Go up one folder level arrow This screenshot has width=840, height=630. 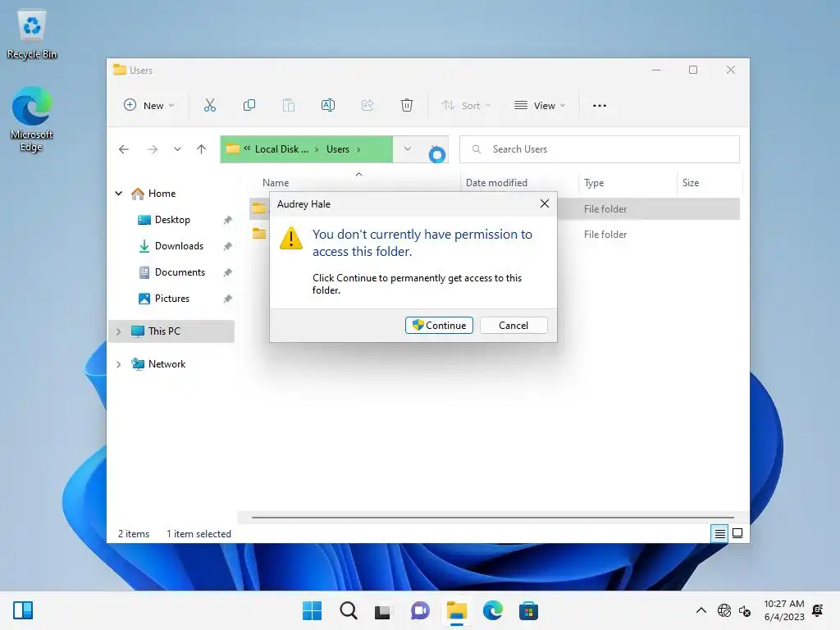[202, 149]
